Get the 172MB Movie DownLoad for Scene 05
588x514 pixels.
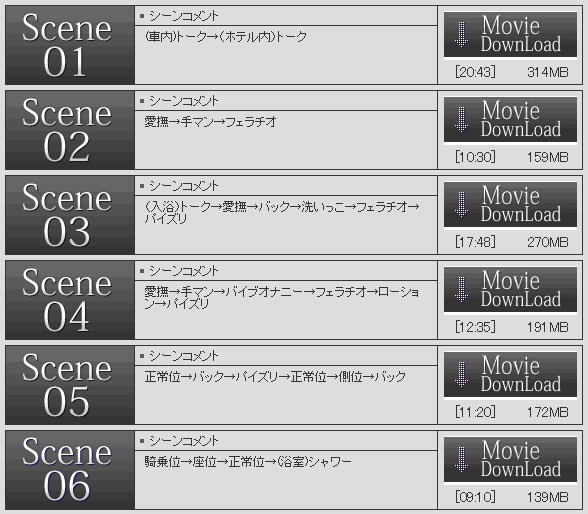tap(510, 376)
